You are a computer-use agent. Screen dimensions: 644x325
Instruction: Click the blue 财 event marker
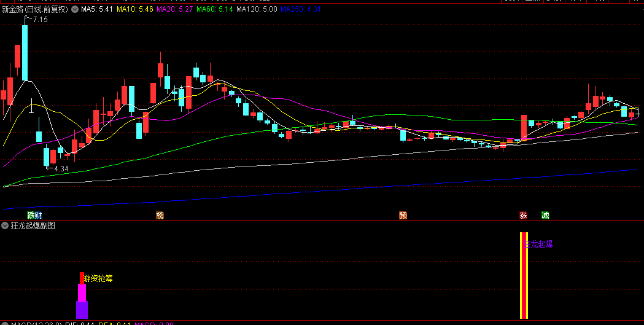pyautogui.click(x=39, y=215)
